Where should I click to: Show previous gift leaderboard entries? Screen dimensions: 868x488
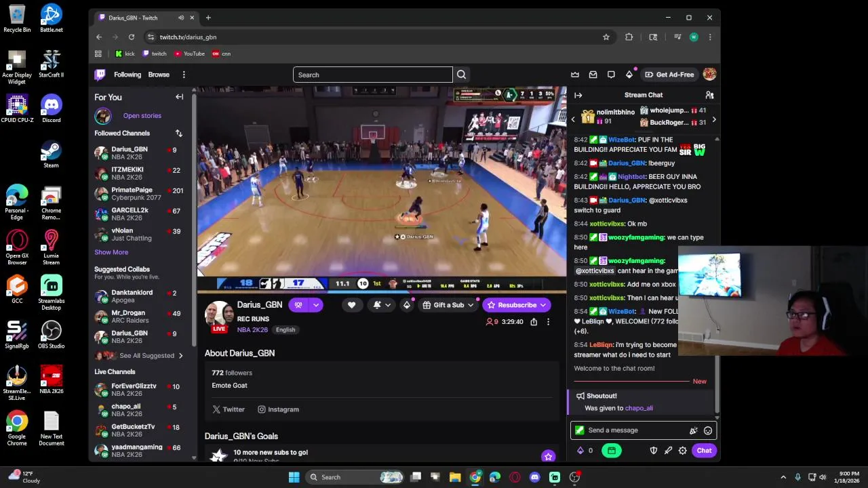click(x=573, y=119)
